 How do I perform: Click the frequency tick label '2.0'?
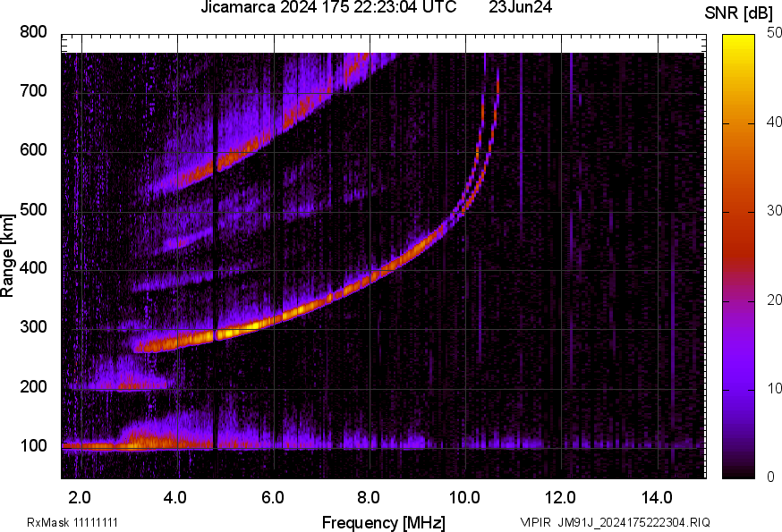click(x=80, y=498)
